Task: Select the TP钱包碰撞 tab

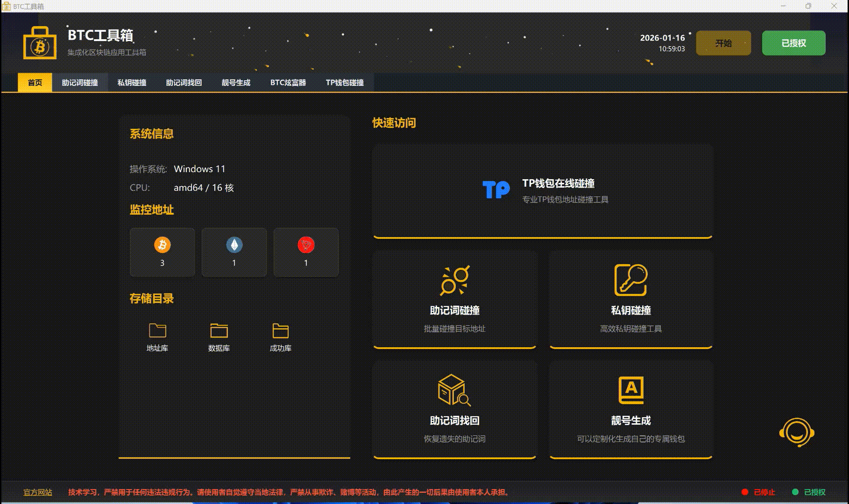Action: pyautogui.click(x=345, y=83)
